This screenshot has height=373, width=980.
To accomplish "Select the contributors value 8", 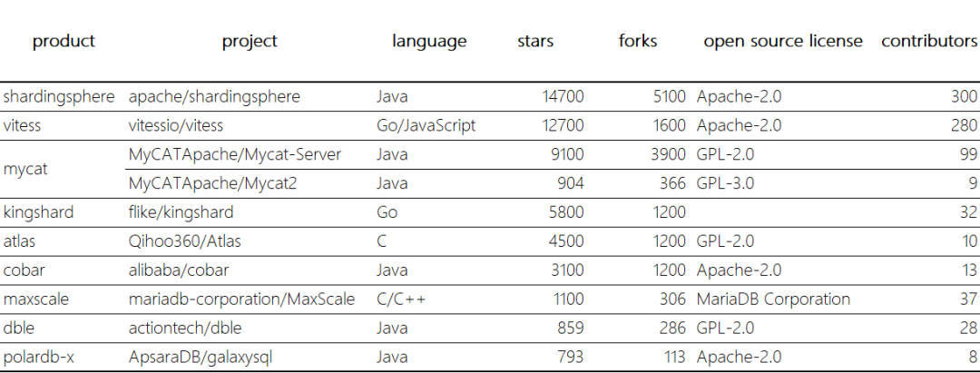I will click(x=973, y=358).
